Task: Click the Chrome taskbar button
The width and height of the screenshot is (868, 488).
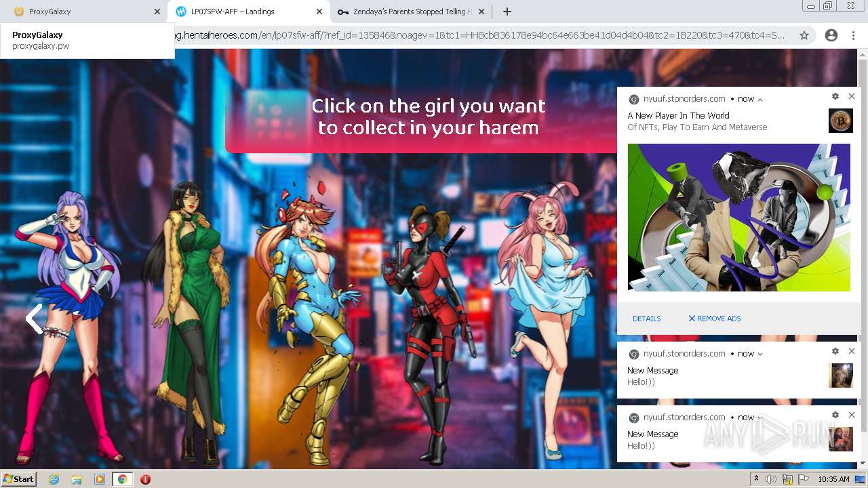Action: tap(123, 479)
